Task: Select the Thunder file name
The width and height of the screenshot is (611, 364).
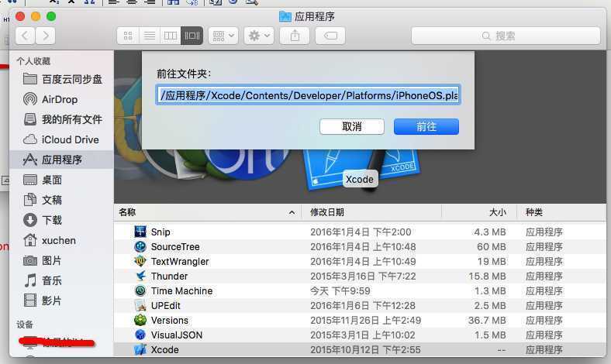Action: (169, 276)
